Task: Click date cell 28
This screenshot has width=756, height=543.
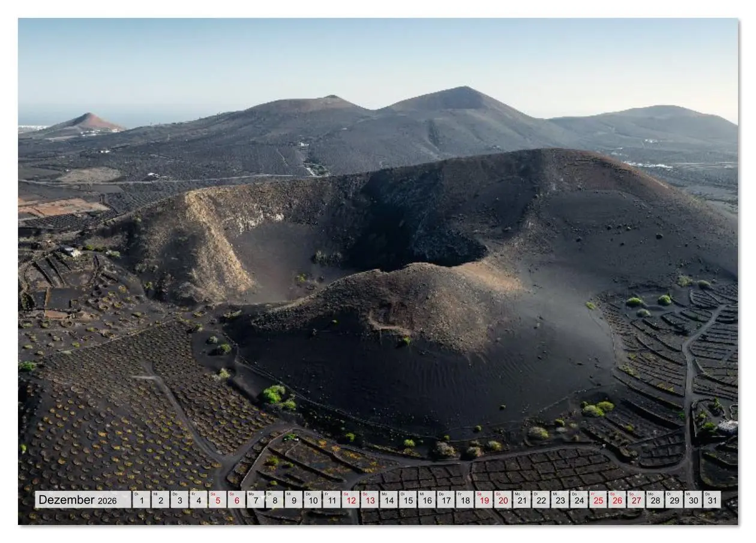Action: [655, 500]
